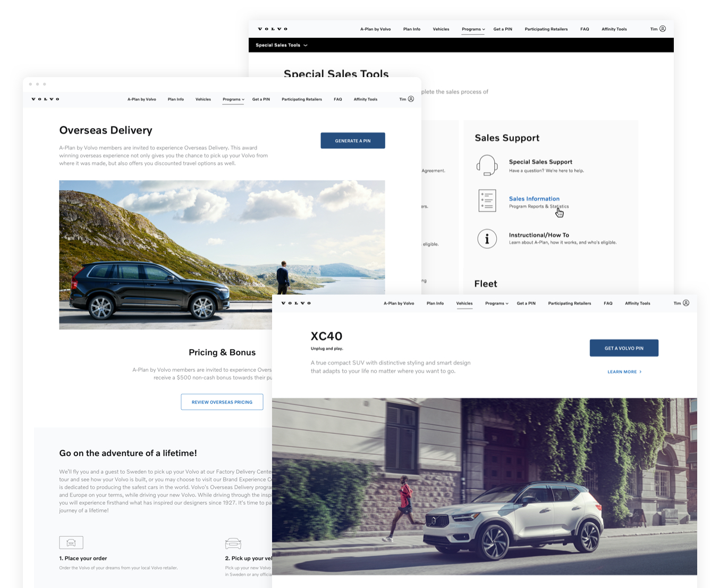Open the Programs dropdown in the Special Sales Tools window
711x588 pixels.
473,29
